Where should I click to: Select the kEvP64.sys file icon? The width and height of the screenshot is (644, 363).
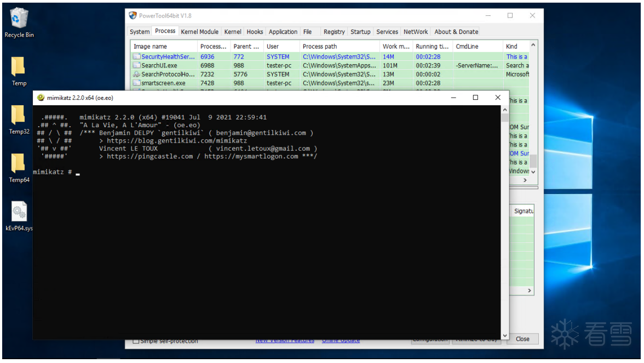19,212
